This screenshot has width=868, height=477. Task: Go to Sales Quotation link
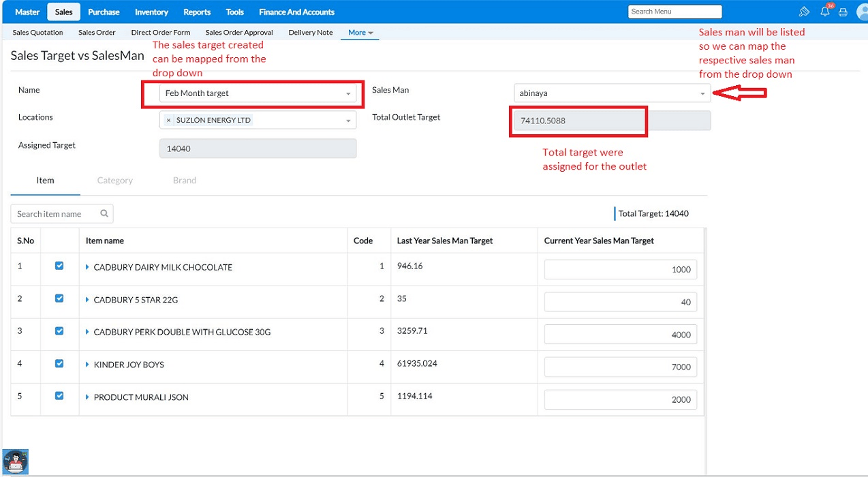tap(37, 33)
